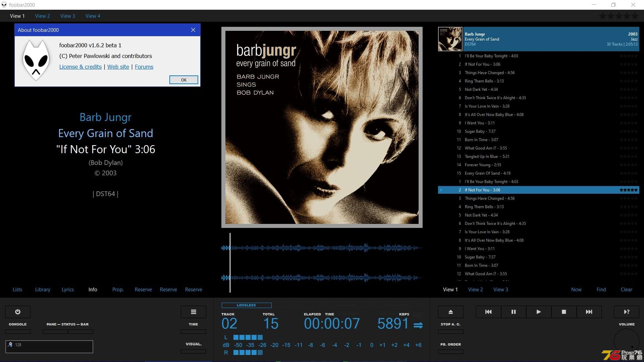Switch to the top View 2 tab

(x=43, y=16)
